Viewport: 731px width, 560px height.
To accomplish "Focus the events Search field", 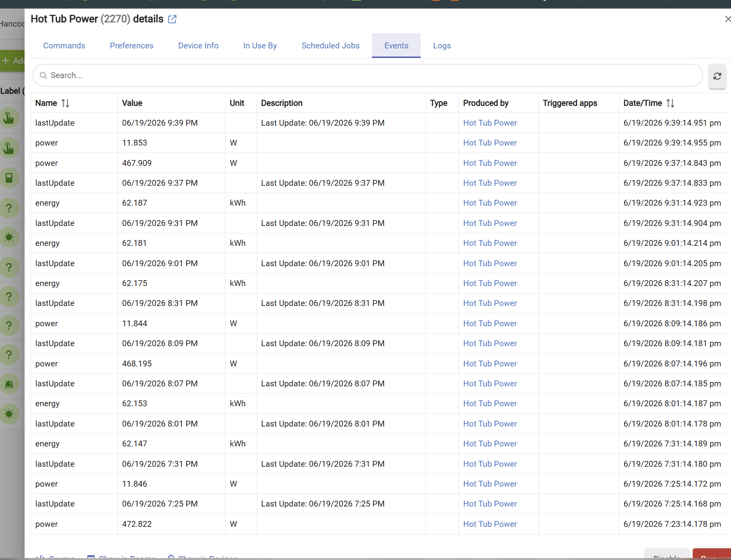I will [x=368, y=75].
